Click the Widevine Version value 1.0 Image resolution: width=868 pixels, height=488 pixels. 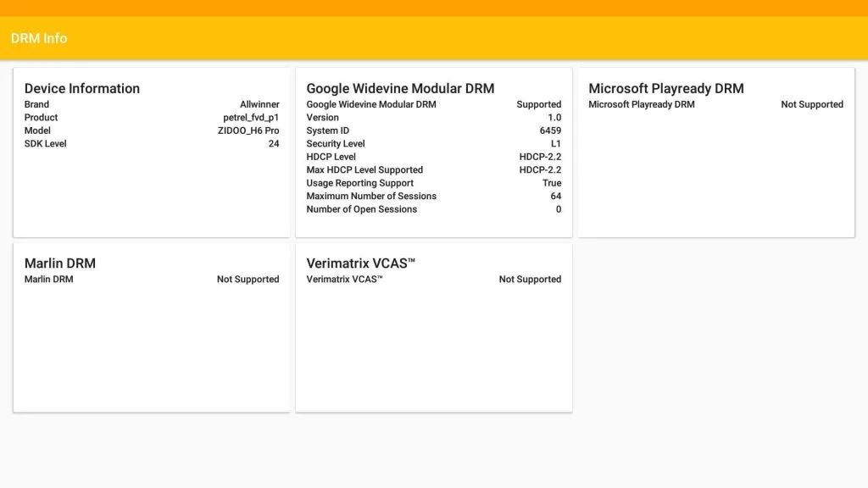tap(554, 118)
